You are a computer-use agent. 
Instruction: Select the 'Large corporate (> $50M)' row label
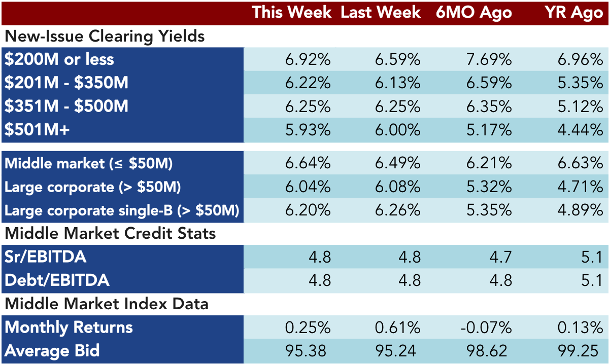[x=93, y=187]
